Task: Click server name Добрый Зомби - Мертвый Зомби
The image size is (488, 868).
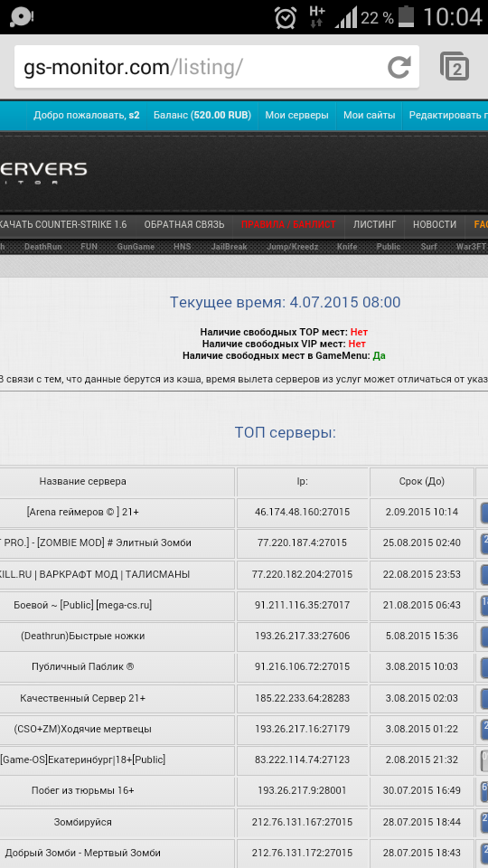Action: [x=82, y=853]
